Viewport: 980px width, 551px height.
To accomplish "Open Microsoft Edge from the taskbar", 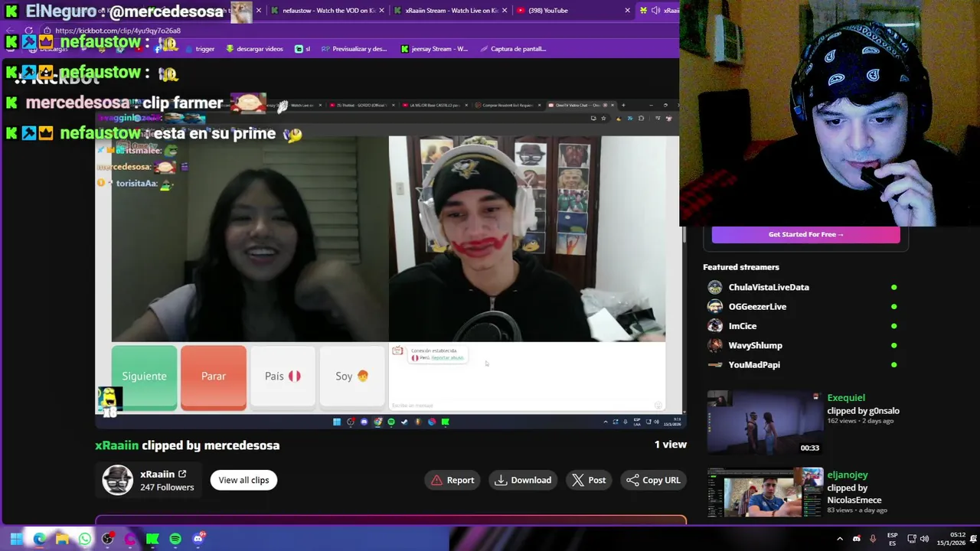I will (x=39, y=539).
